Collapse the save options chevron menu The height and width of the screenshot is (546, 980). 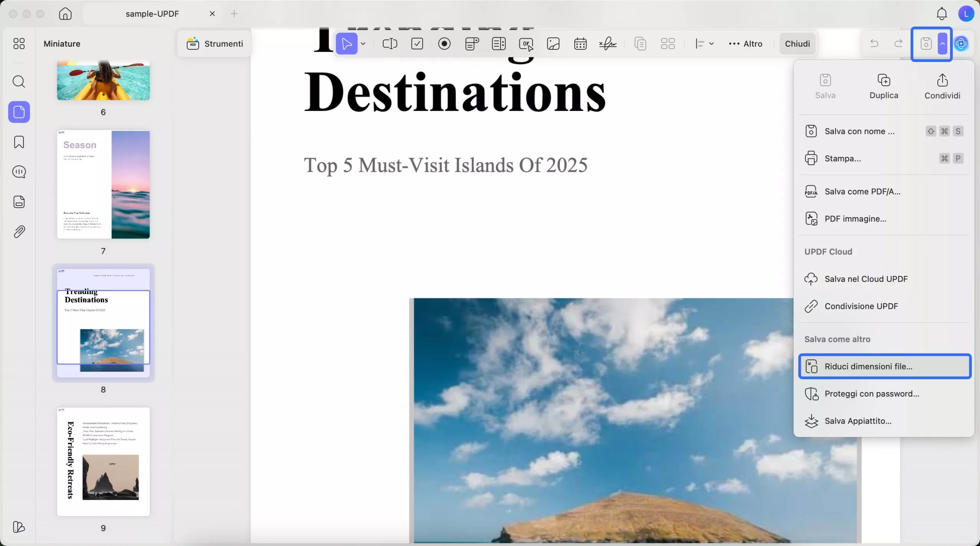(x=942, y=44)
